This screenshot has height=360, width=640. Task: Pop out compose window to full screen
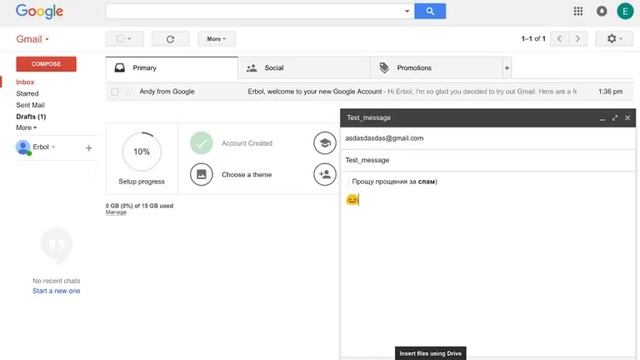click(615, 118)
